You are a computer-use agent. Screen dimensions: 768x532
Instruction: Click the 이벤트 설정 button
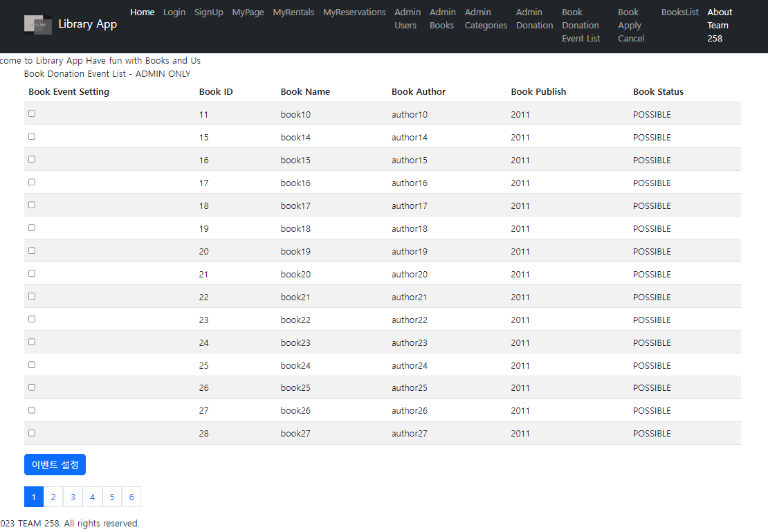point(55,464)
